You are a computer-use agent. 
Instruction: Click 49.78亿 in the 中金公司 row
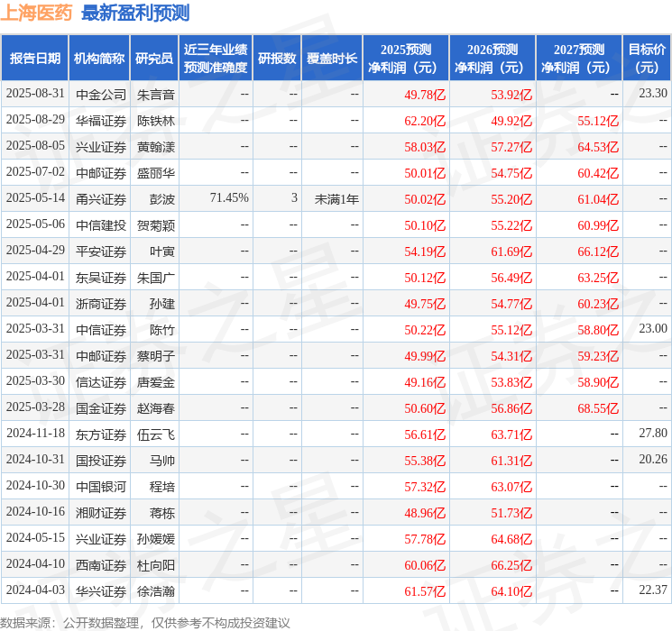425,95
